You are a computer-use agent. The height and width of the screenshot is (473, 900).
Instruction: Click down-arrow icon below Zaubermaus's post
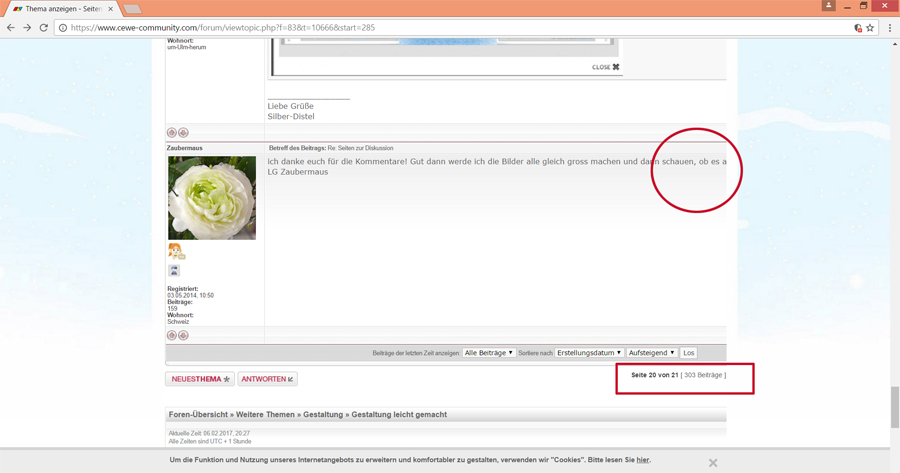point(183,335)
